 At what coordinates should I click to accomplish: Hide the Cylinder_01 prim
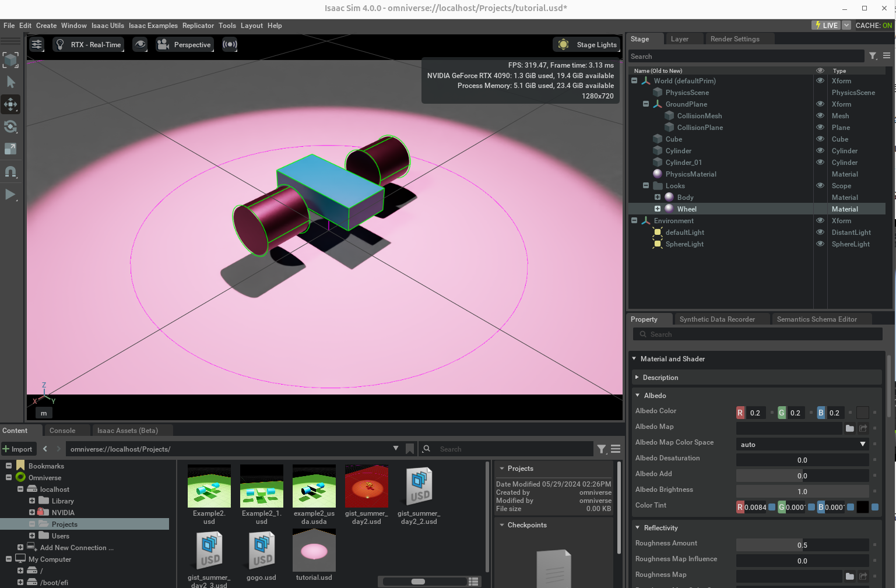[x=820, y=163]
